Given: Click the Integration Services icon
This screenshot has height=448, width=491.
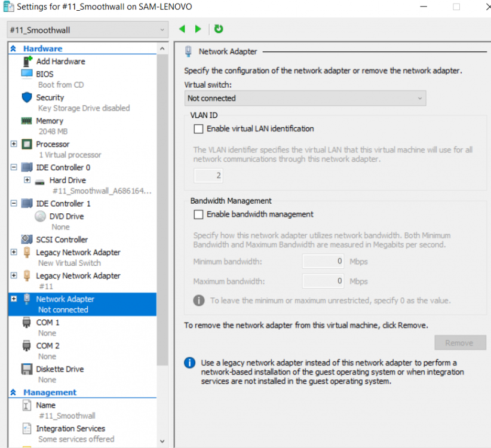Looking at the screenshot, I should coord(27,429).
